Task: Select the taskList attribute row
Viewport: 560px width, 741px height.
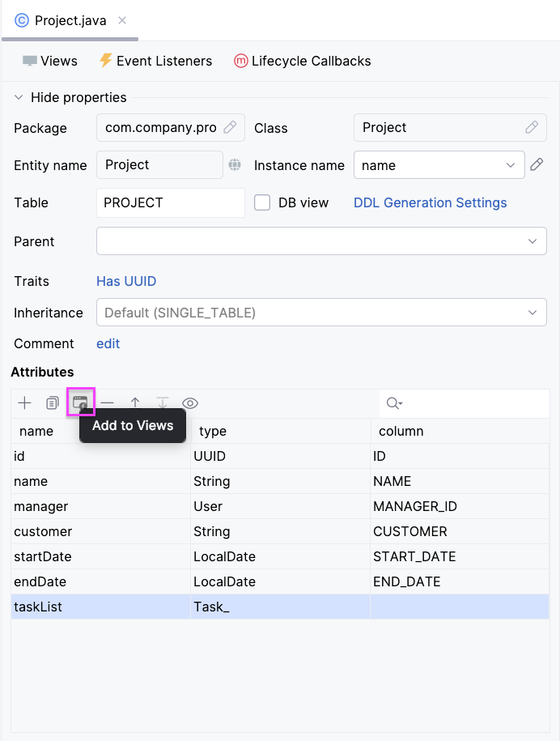Action: point(97,607)
